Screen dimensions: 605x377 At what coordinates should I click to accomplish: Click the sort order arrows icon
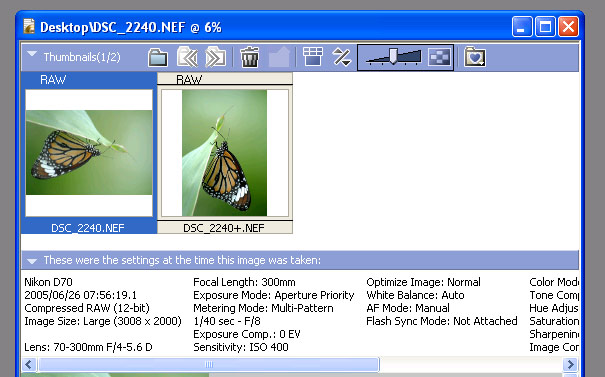(341, 57)
